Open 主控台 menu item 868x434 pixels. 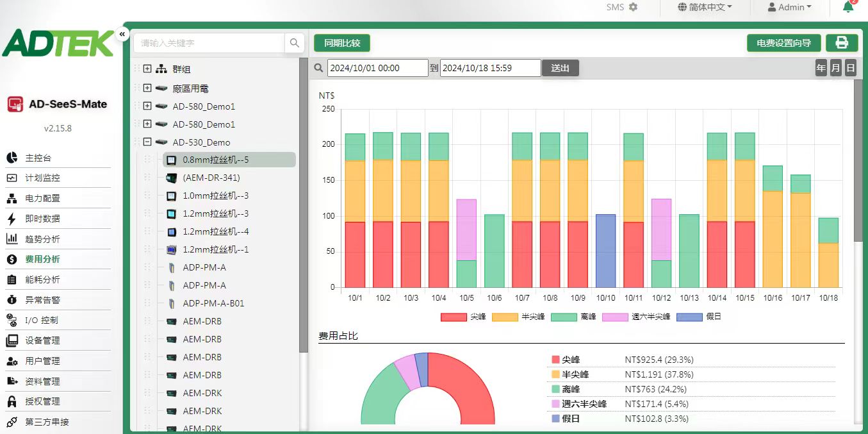pos(38,158)
